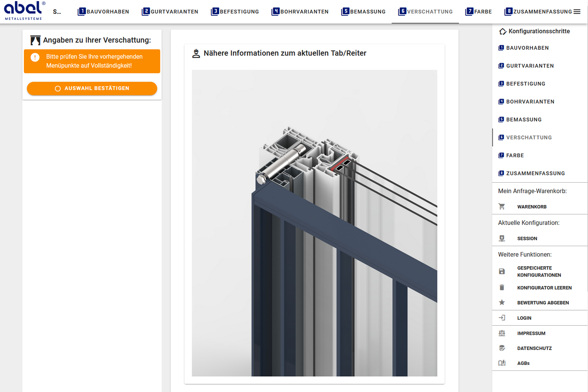Click the 'Weitere Funktionen:' heading
This screenshot has width=588, height=392.
(525, 255)
